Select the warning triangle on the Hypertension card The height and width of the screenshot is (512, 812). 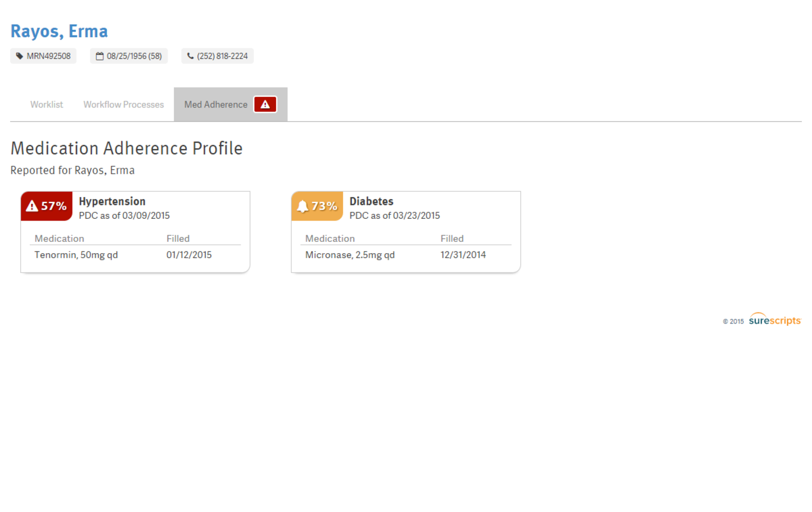coord(32,206)
